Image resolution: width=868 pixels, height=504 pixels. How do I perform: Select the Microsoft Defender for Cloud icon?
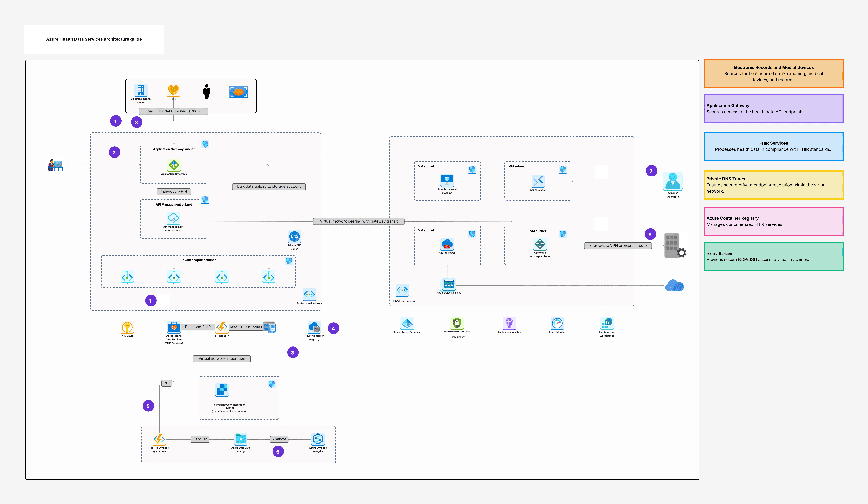pos(457,323)
